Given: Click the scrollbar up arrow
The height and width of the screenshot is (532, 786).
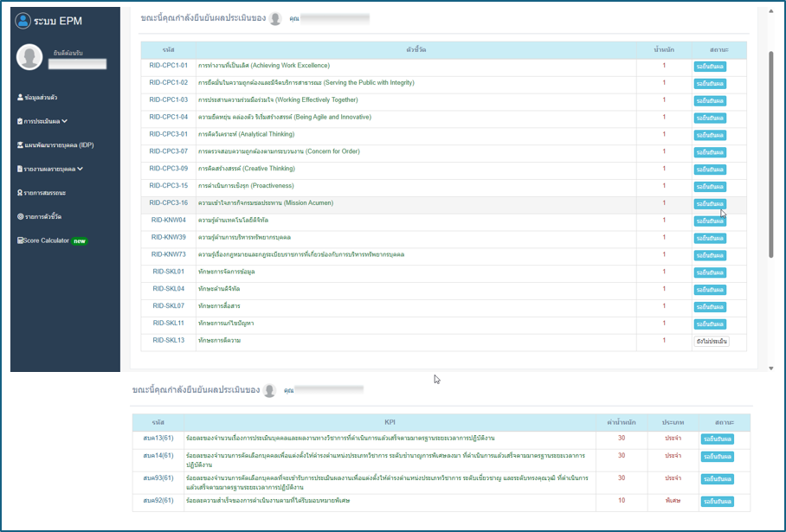Looking at the screenshot, I should 771,11.
